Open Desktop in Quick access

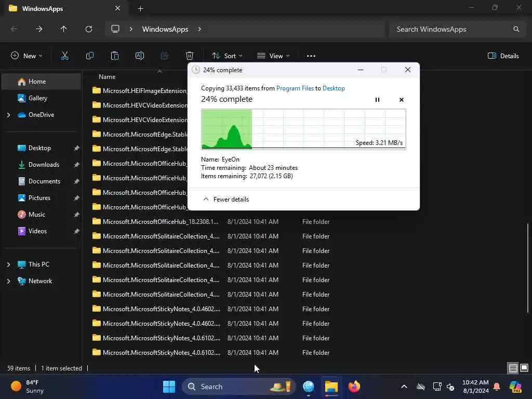[41, 148]
